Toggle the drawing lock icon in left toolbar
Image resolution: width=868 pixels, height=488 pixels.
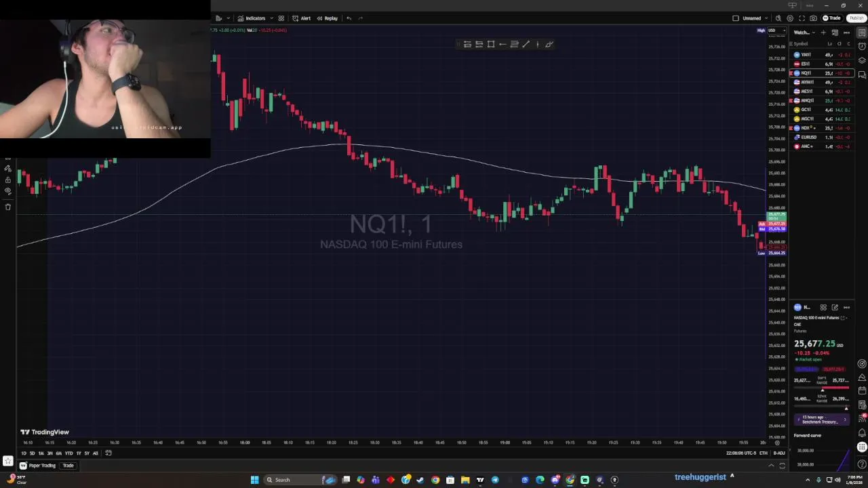[7, 180]
